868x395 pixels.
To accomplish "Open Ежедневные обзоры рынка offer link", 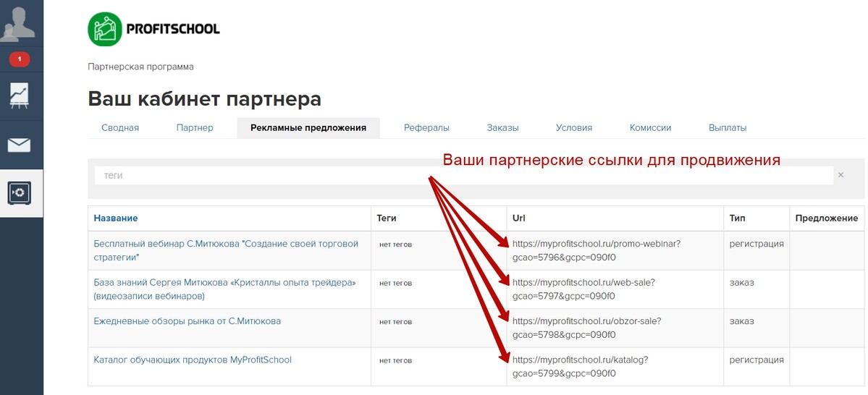I will click(187, 321).
